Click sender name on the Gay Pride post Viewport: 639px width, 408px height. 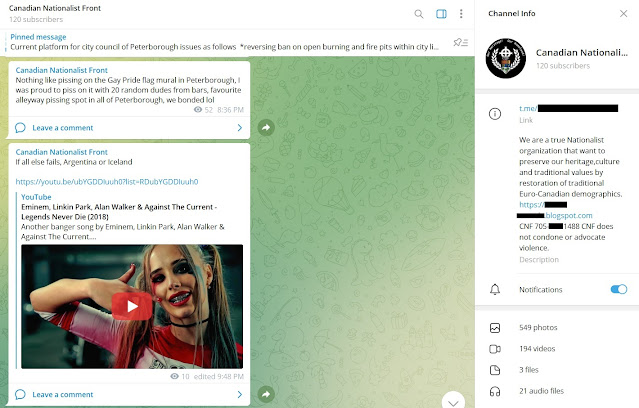point(62,70)
